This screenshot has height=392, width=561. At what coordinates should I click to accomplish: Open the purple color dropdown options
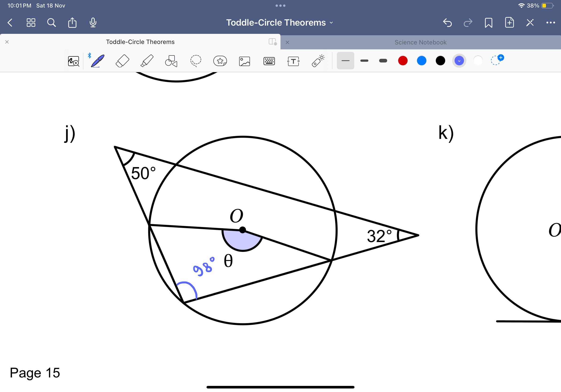point(459,61)
